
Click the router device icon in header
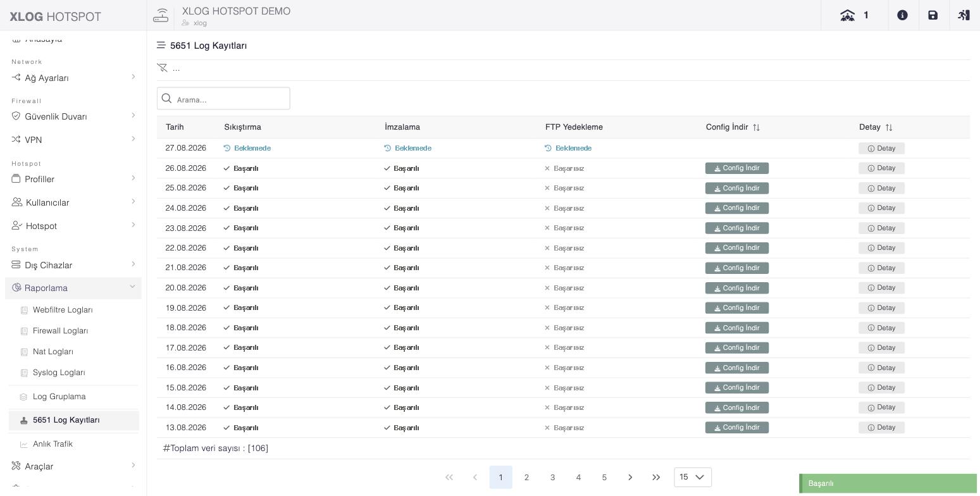[x=161, y=15]
